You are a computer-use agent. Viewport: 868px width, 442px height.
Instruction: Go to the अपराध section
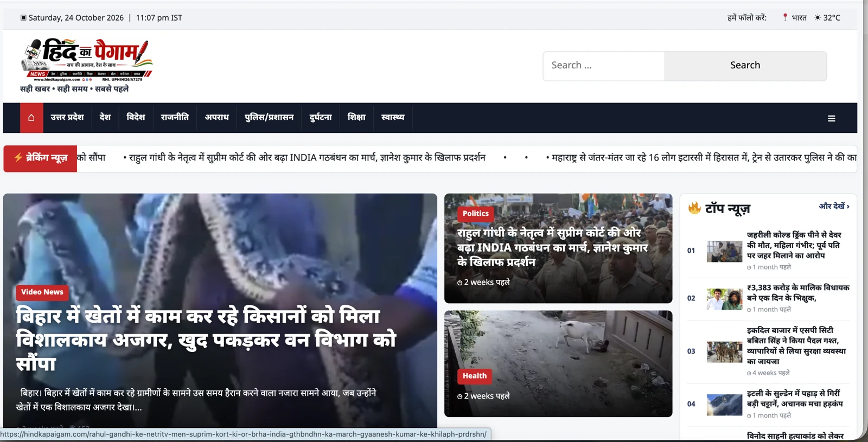click(216, 118)
